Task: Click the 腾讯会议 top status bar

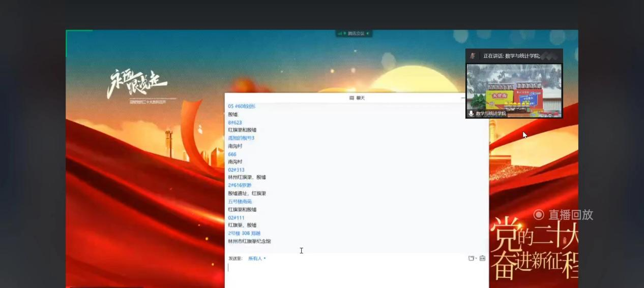Action: click(355, 34)
